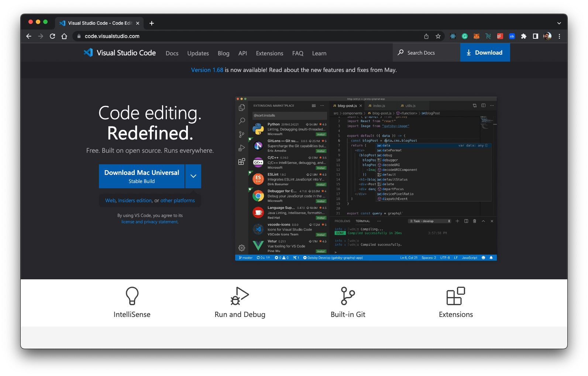Open the browser home page icon

[x=64, y=36]
